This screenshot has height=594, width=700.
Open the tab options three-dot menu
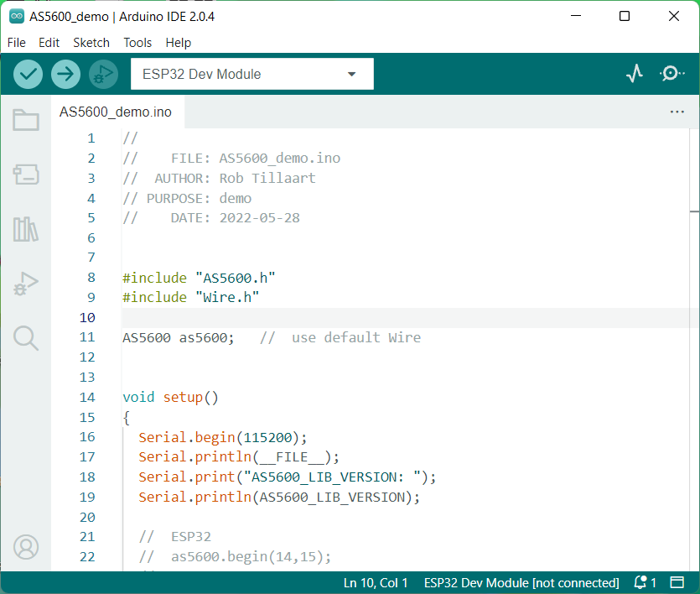point(677,112)
